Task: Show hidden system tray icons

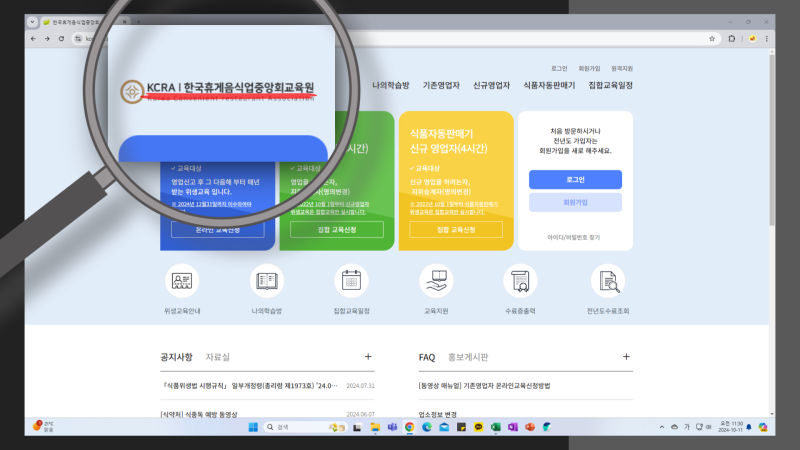Action: pyautogui.click(x=662, y=427)
